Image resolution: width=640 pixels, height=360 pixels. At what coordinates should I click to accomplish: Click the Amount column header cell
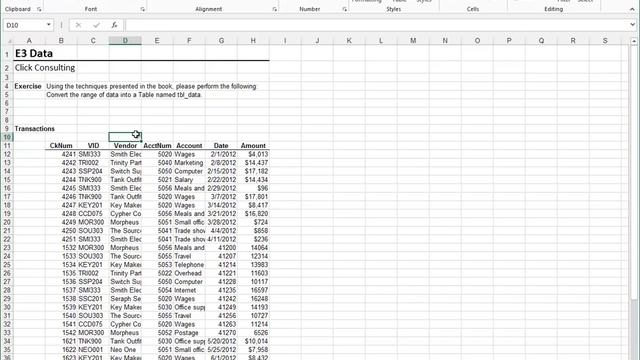[253, 146]
